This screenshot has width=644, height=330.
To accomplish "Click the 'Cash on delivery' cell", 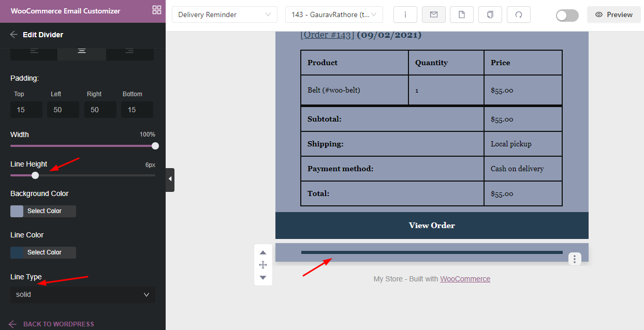I will tap(523, 169).
